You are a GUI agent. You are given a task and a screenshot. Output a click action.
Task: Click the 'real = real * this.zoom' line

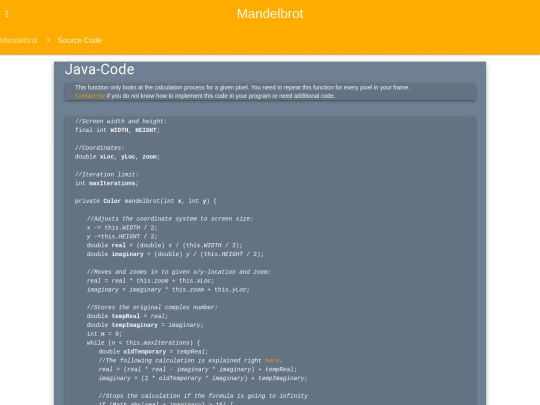150,281
